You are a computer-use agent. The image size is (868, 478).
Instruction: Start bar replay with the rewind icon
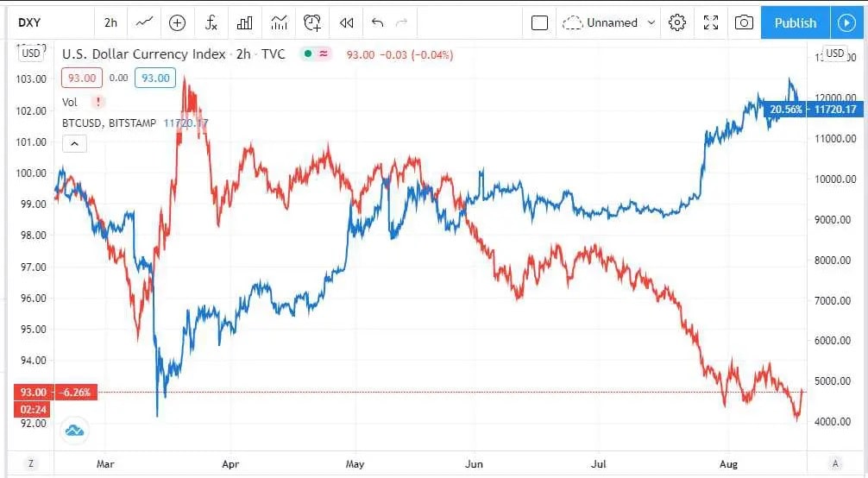coord(347,22)
